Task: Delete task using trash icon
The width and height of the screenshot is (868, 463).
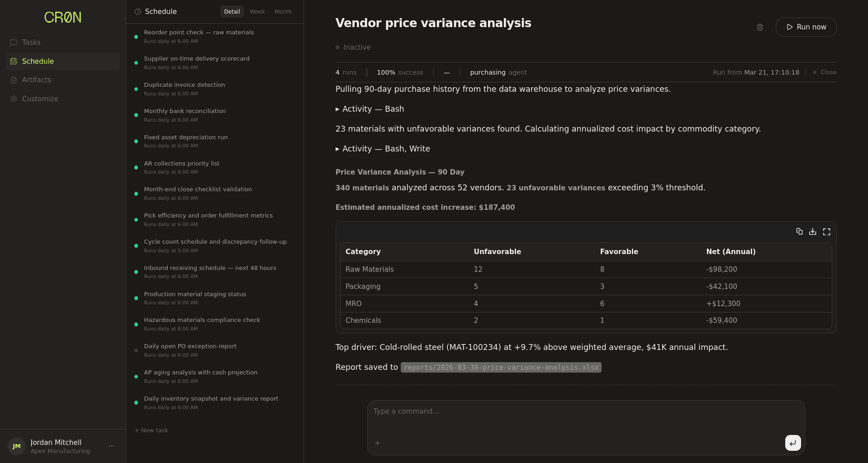Action: click(x=760, y=27)
